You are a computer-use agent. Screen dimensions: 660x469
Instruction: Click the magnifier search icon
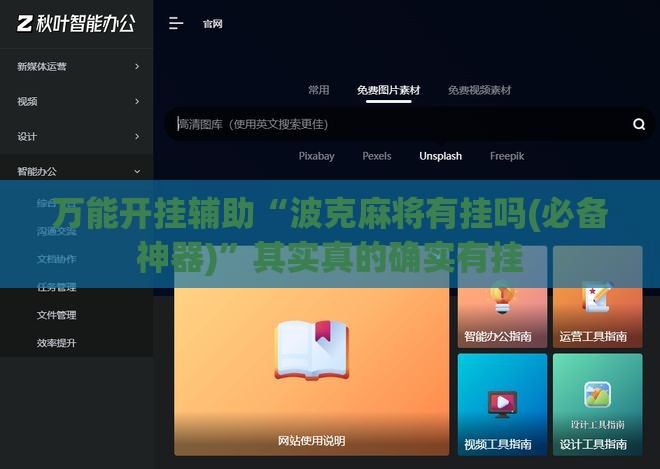click(x=639, y=124)
